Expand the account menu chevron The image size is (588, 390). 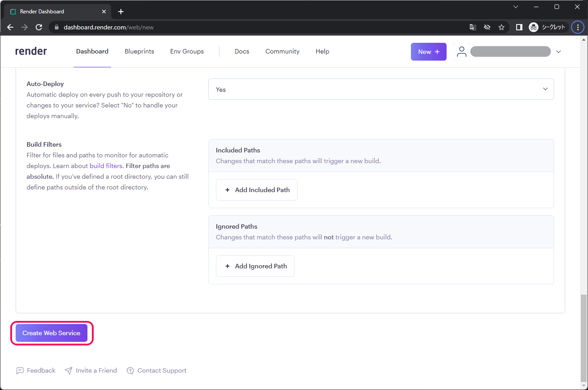559,51
